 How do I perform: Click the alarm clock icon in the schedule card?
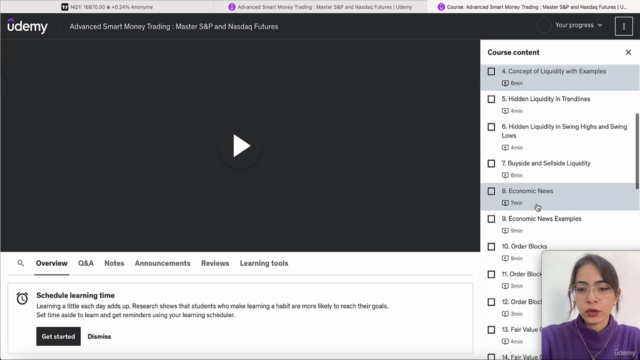point(22,298)
